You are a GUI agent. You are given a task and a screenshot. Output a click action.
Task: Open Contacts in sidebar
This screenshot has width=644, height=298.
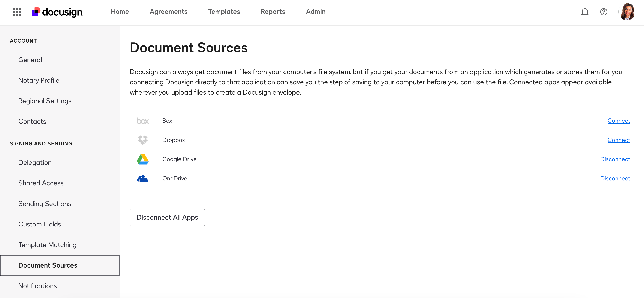[x=32, y=121]
